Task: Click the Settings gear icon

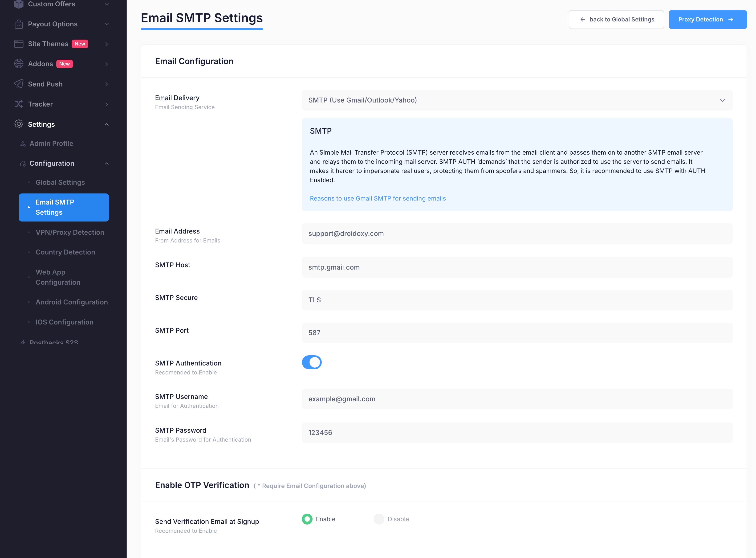Action: [19, 124]
